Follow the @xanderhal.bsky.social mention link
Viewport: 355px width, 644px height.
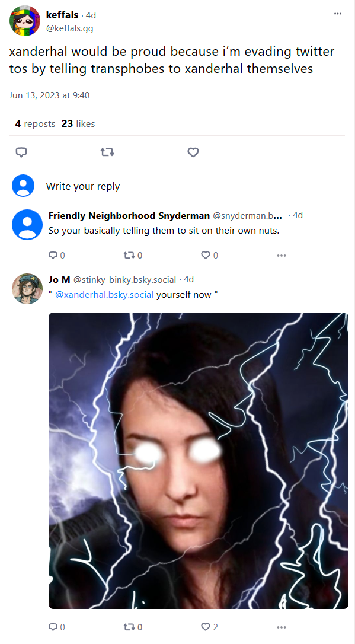click(104, 295)
